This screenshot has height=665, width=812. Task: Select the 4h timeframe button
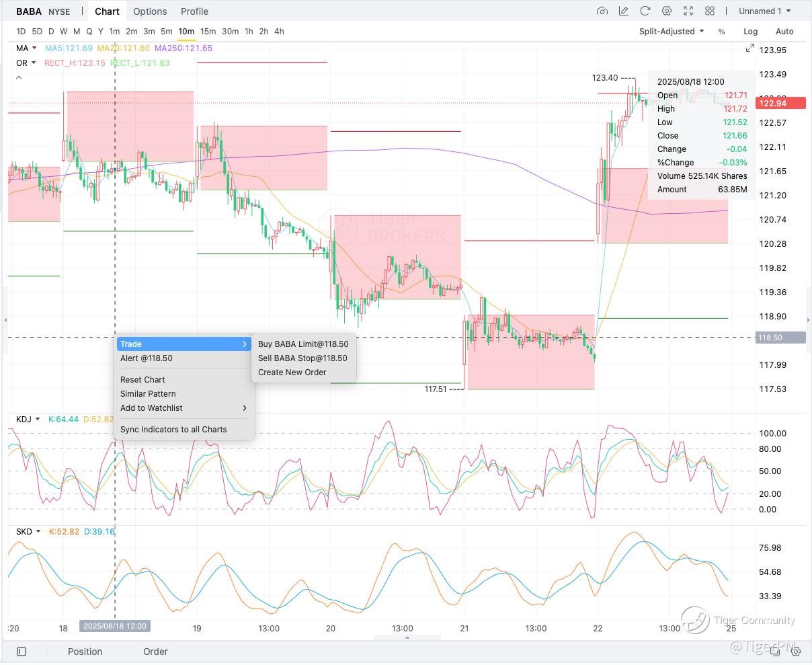[279, 31]
